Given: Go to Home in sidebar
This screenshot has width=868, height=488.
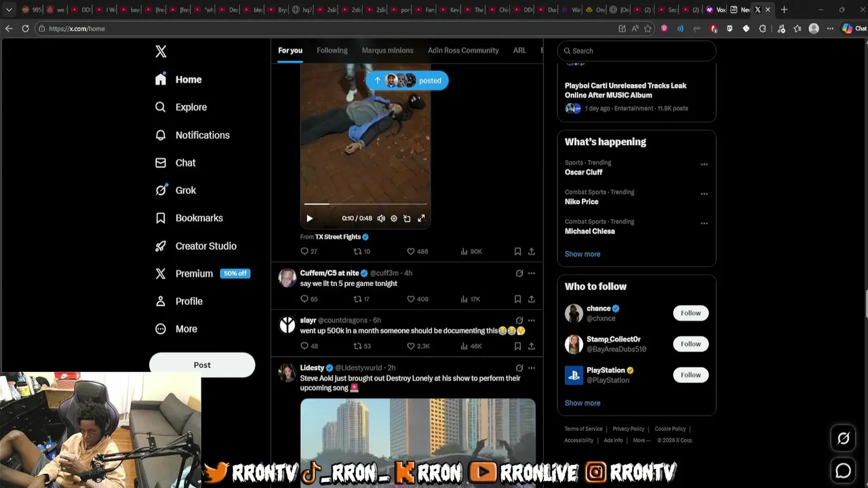Looking at the screenshot, I should tap(178, 79).
